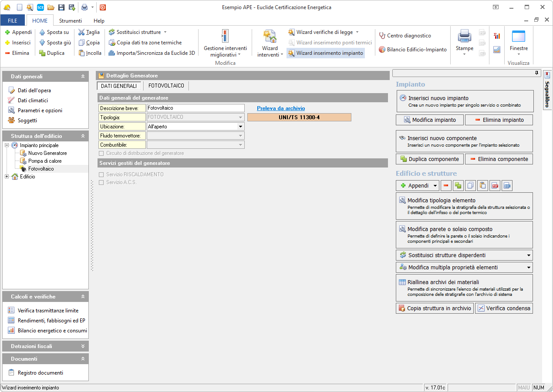Click the Elimina impianto button
Screen dimensions: 553x392
tap(499, 120)
